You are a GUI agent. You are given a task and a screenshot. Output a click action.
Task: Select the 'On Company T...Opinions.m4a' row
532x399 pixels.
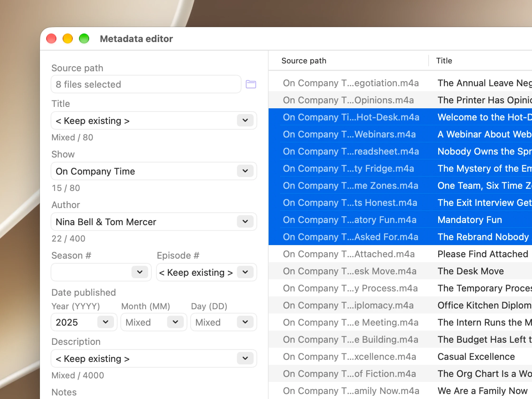pyautogui.click(x=400, y=100)
